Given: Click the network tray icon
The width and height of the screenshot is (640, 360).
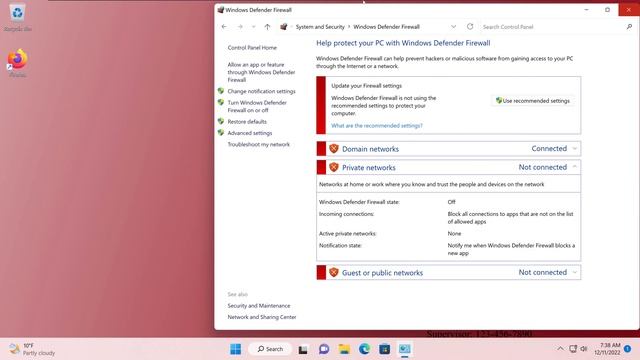Looking at the screenshot, I should tap(573, 349).
